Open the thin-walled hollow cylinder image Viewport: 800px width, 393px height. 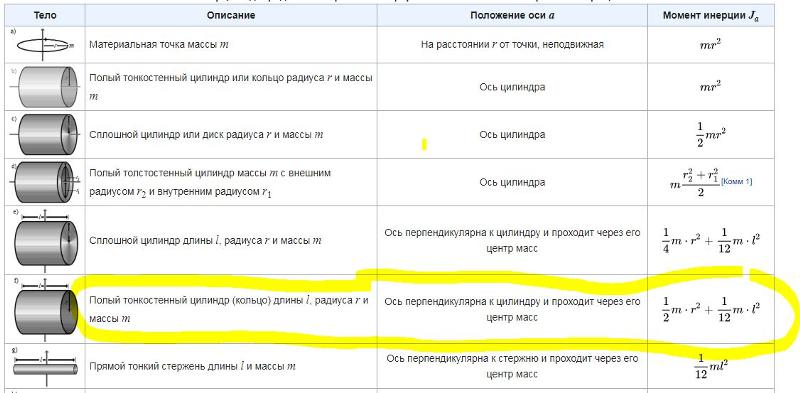point(47,87)
